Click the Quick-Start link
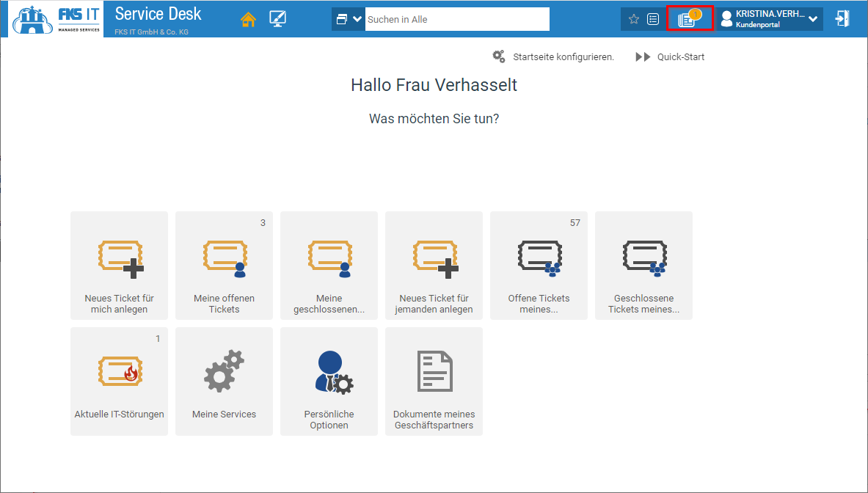 [x=671, y=56]
